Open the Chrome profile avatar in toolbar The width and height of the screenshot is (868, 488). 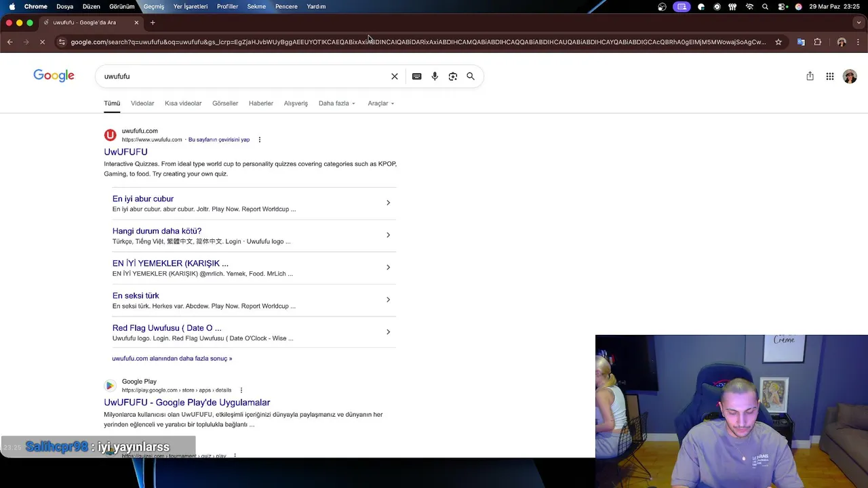842,42
